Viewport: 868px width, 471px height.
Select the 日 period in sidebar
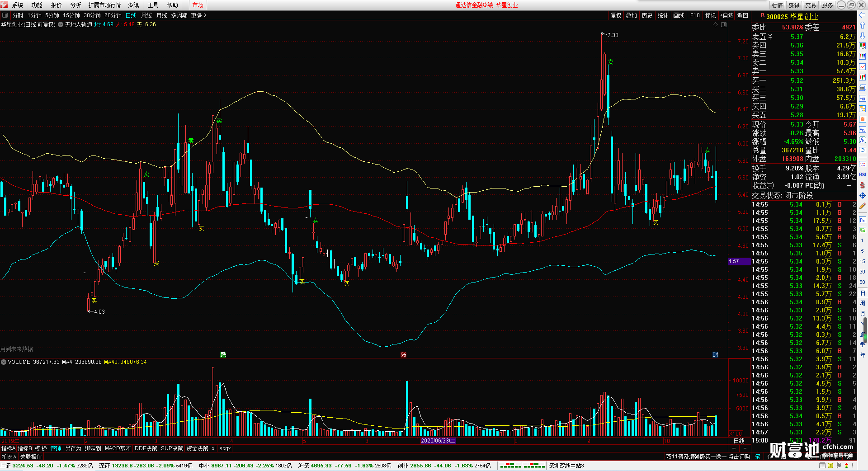tap(863, 293)
